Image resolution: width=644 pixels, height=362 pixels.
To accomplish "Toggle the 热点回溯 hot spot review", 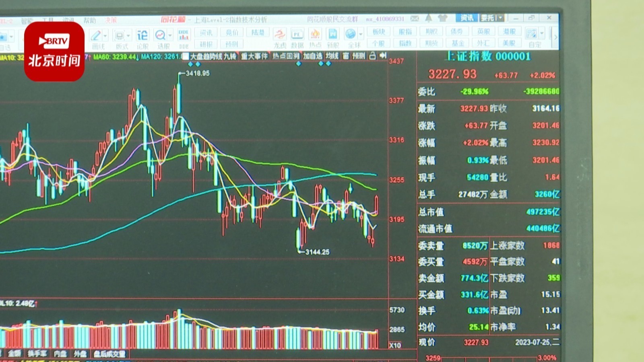I will 286,56.
